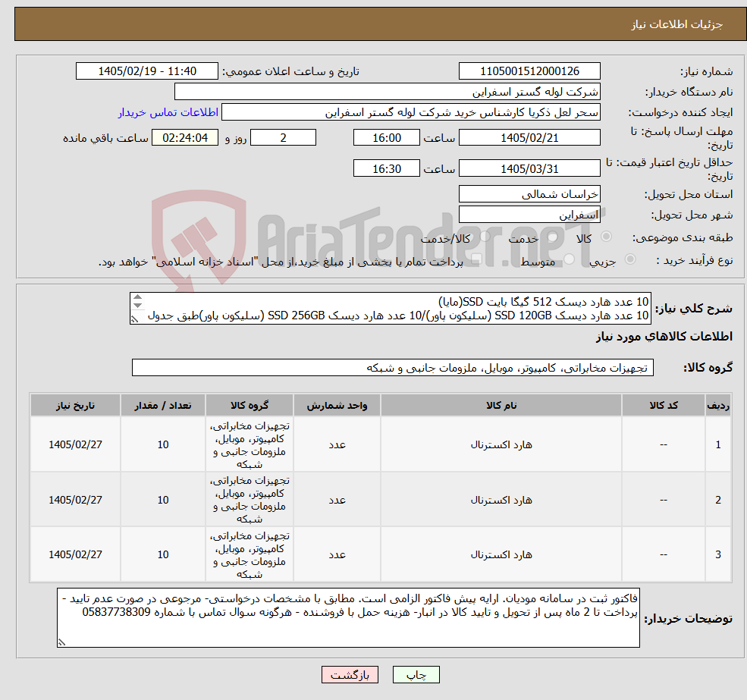This screenshot has height=700, width=747.
Task: Select the متوسط purchase type radio
Action: pos(569,259)
